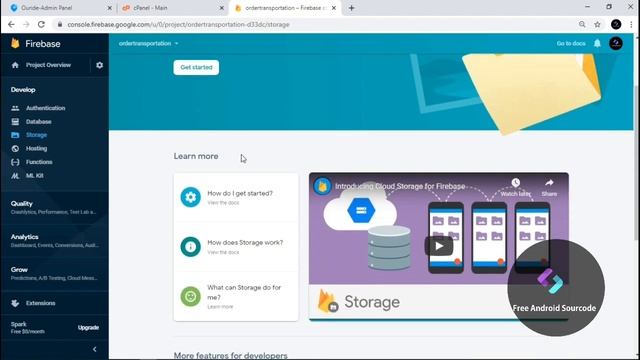Image resolution: width=640 pixels, height=360 pixels.
Task: Open Database in the sidebar
Action: 39,122
